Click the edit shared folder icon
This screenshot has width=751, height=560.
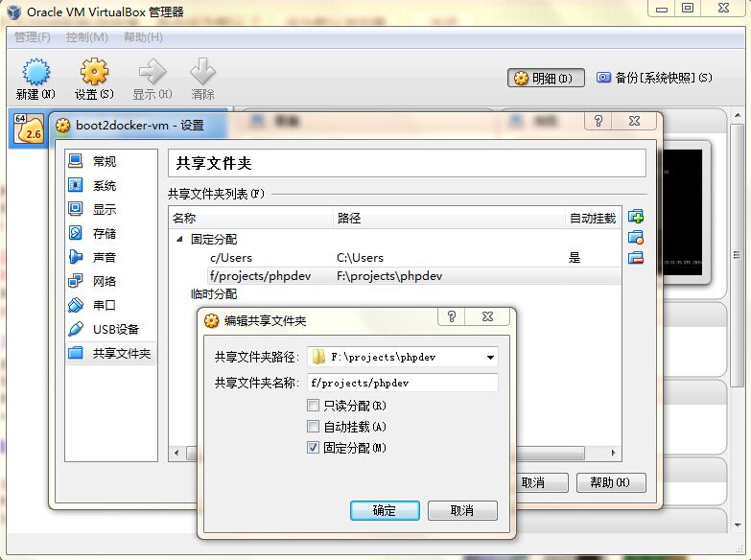click(x=636, y=237)
